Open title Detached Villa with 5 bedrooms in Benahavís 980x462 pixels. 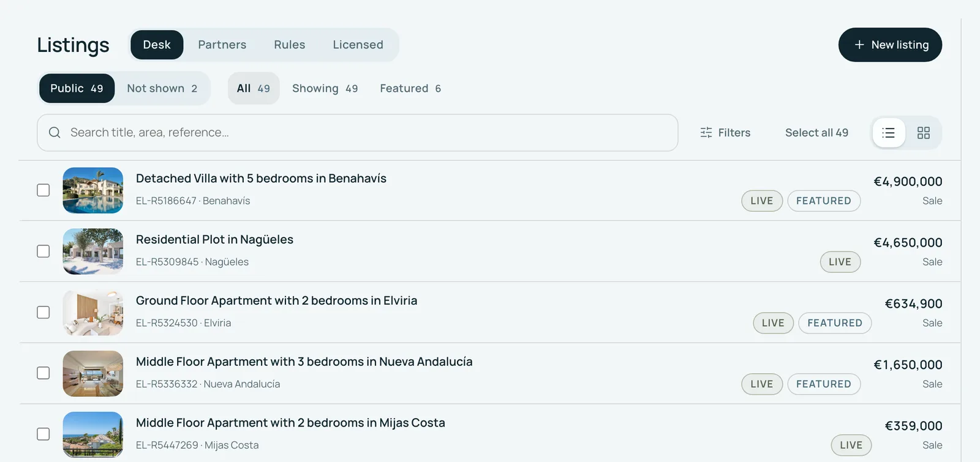click(261, 179)
